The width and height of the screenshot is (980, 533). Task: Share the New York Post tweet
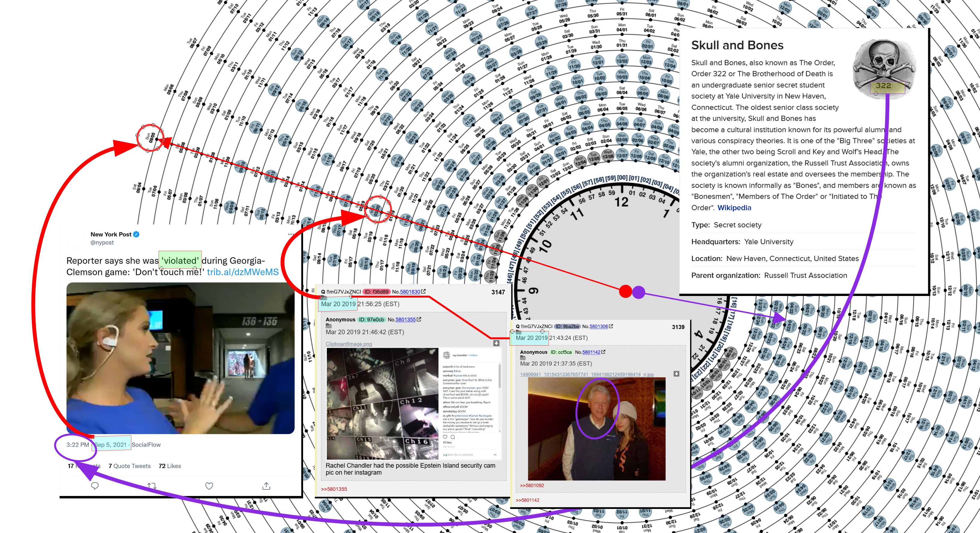point(266,486)
